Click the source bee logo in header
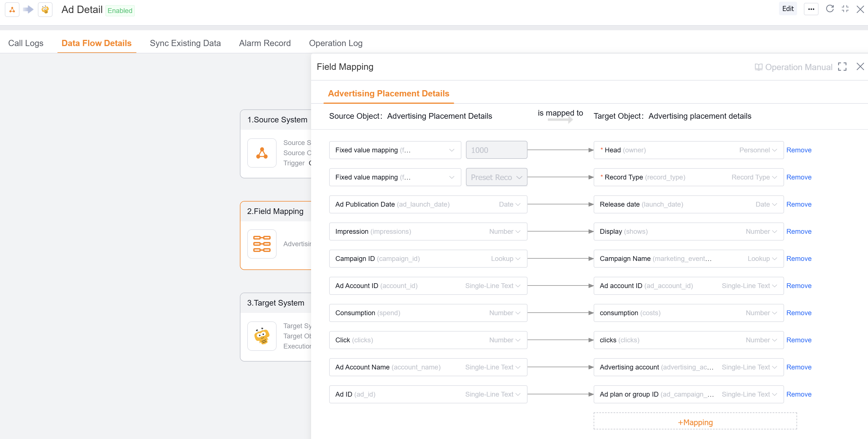This screenshot has width=868, height=439. (45, 9)
